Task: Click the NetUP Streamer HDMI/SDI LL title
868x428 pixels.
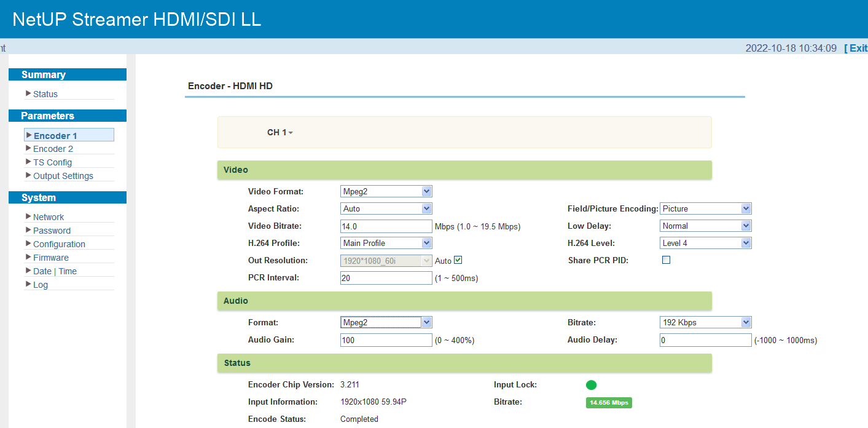Action: (137, 19)
